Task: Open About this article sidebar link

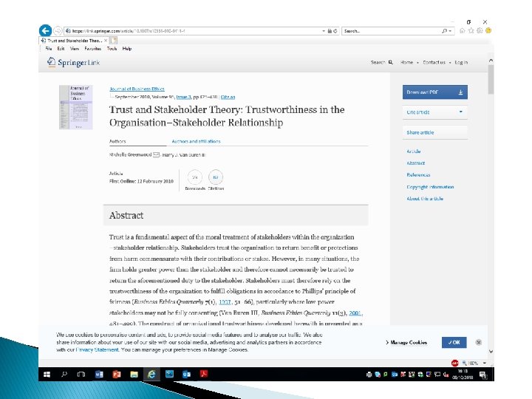Action: point(425,199)
